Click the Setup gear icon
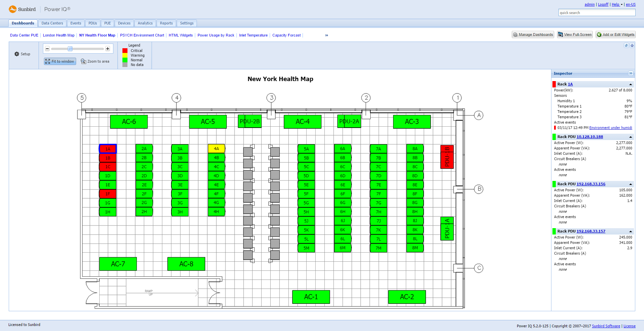 (16, 54)
